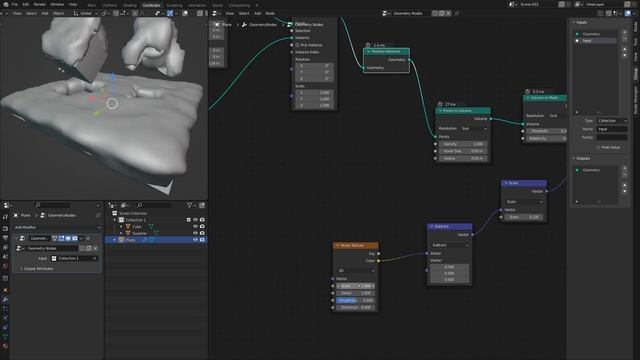
Task: Toggle modifier render display
Action: [x=74, y=238]
